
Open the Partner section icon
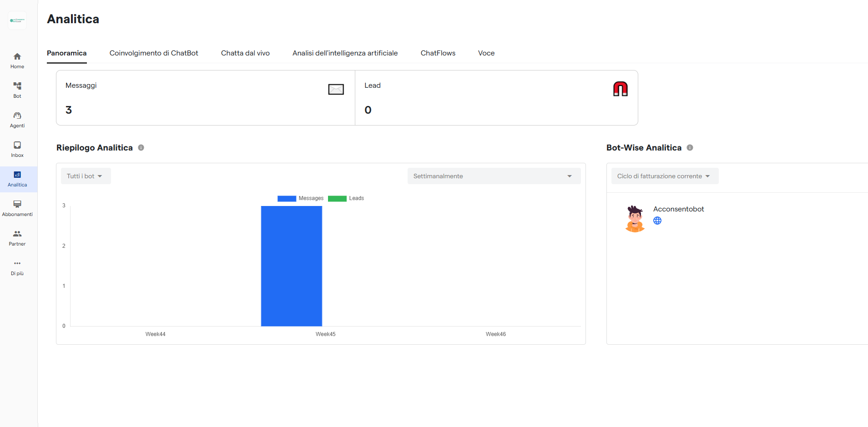click(17, 234)
